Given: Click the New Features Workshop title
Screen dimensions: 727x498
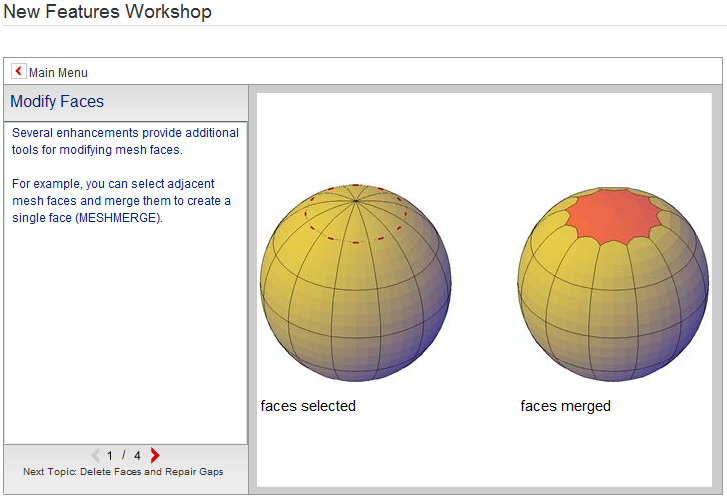Looking at the screenshot, I should (108, 12).
